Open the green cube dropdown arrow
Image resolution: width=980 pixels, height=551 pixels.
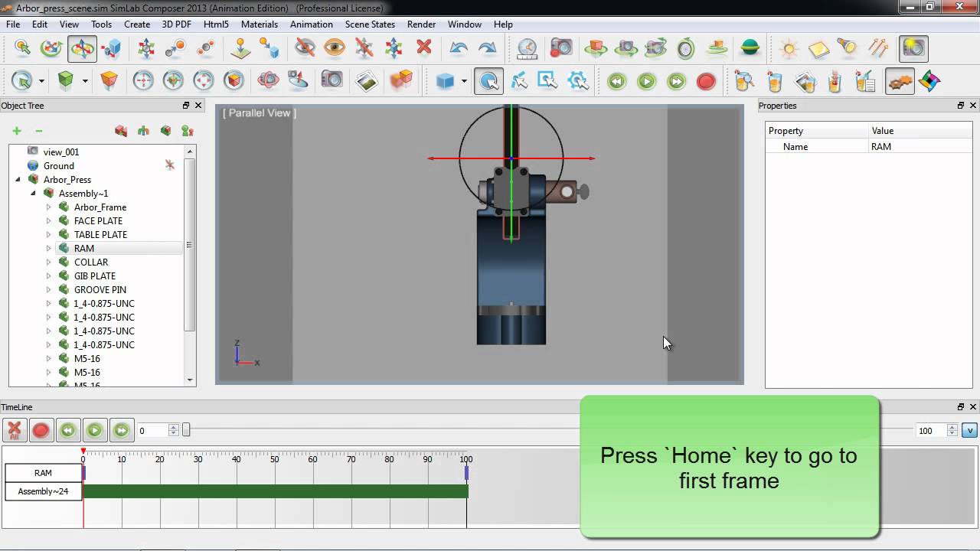85,81
